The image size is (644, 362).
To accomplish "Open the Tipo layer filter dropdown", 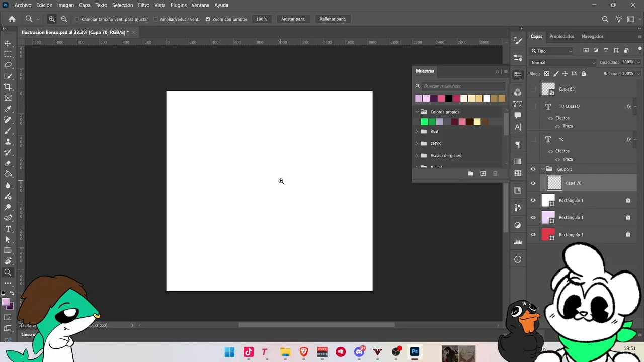I will coord(551,51).
